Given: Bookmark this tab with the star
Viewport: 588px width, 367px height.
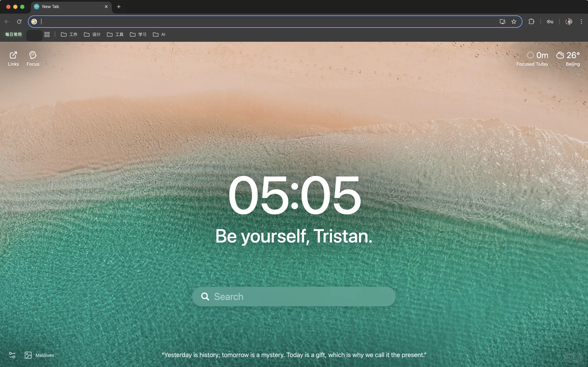Looking at the screenshot, I should 514,21.
